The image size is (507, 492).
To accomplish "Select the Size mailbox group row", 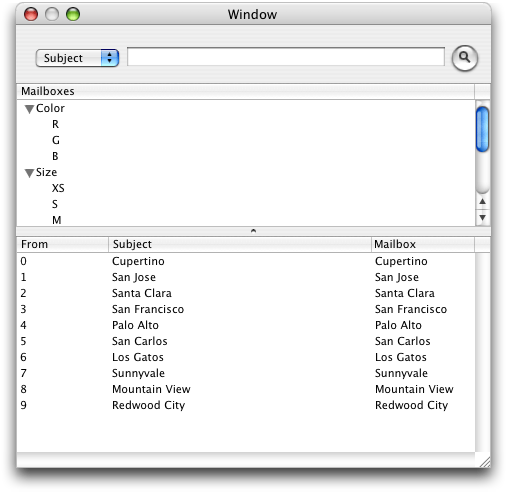I will click(245, 172).
